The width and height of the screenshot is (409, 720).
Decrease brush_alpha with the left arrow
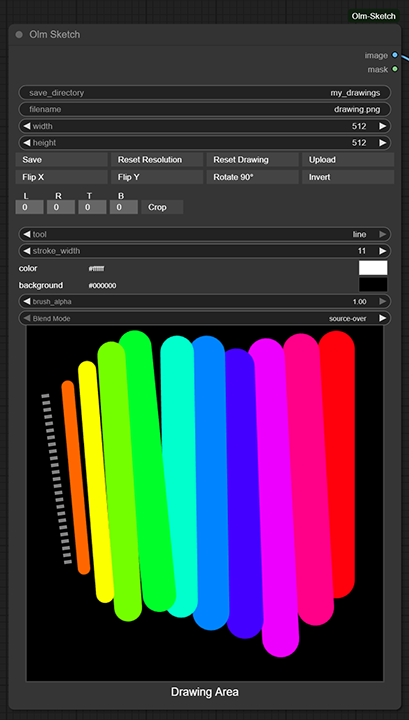click(27, 301)
